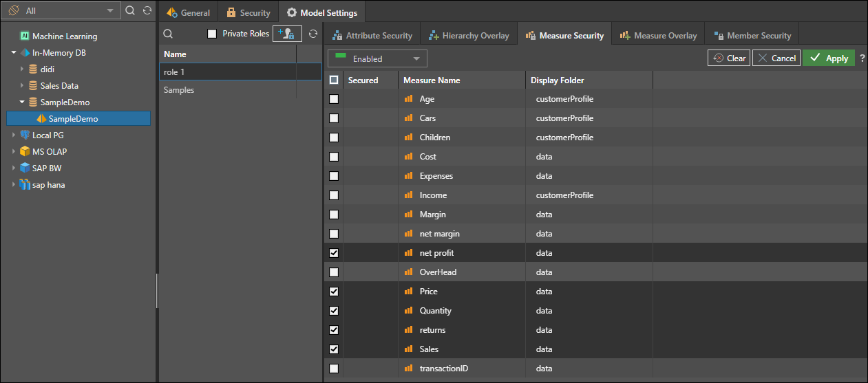Switch to the Attribute Security tab
The width and height of the screenshot is (868, 383).
click(372, 36)
